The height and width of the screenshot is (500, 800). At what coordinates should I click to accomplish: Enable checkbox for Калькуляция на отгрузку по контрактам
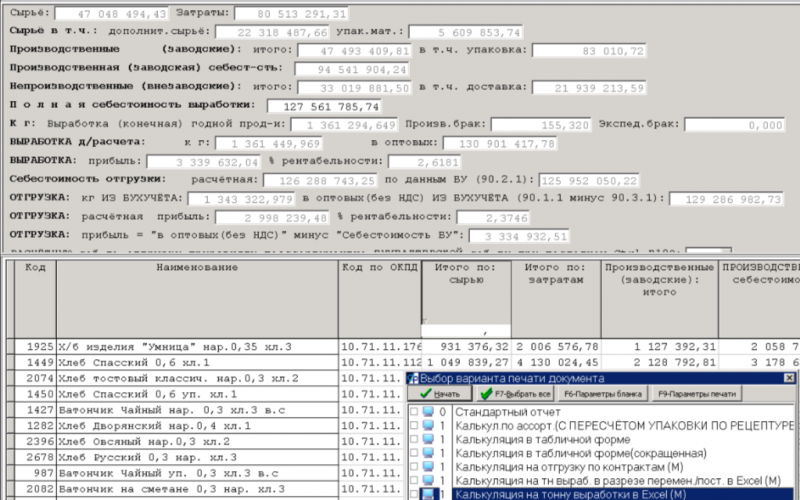[x=413, y=467]
